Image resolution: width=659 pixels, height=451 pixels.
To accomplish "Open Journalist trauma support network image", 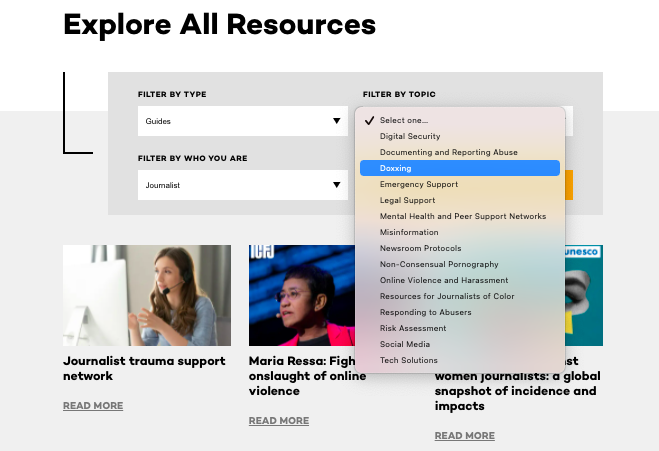I will [x=147, y=295].
